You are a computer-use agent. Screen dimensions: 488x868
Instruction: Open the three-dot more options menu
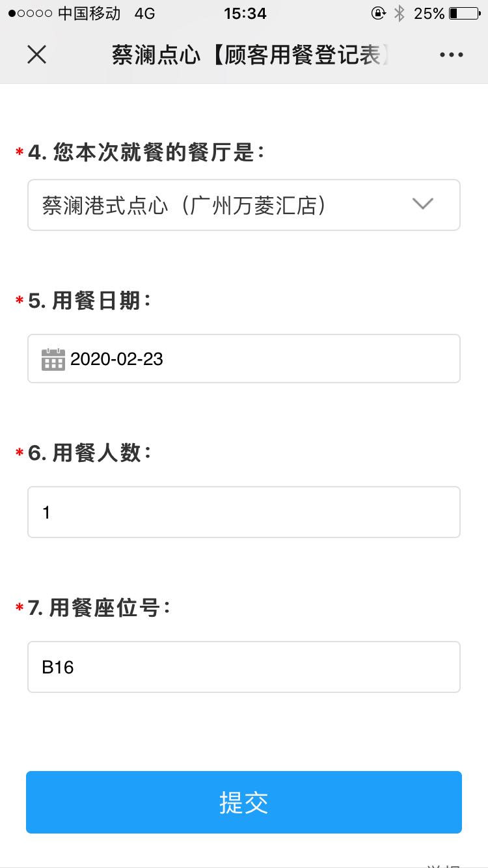[451, 55]
